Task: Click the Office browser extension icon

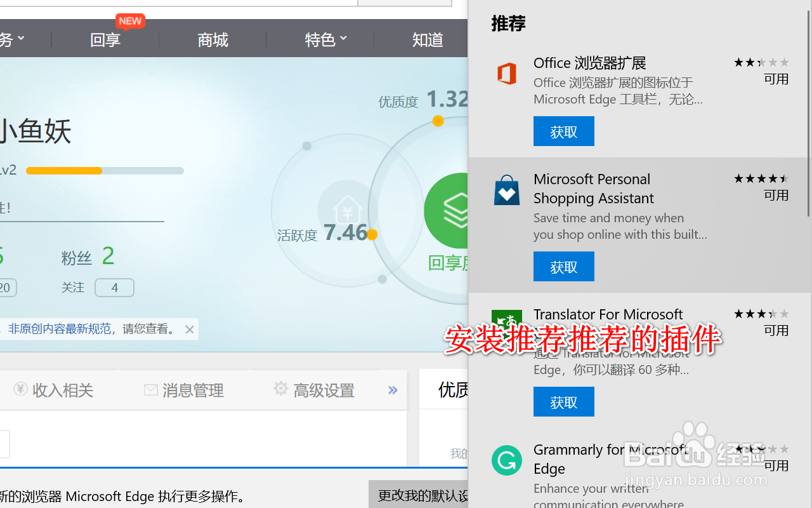Action: (x=506, y=74)
